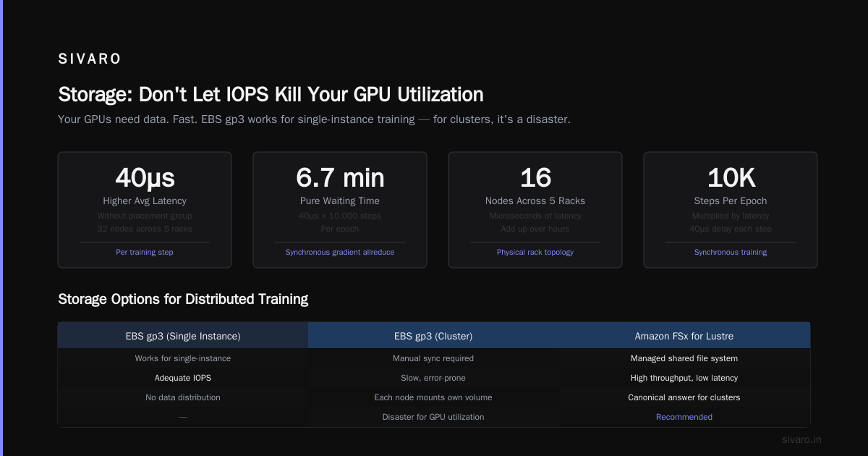The width and height of the screenshot is (868, 456).
Task: Click the 'Per training step' footer
Action: point(145,253)
